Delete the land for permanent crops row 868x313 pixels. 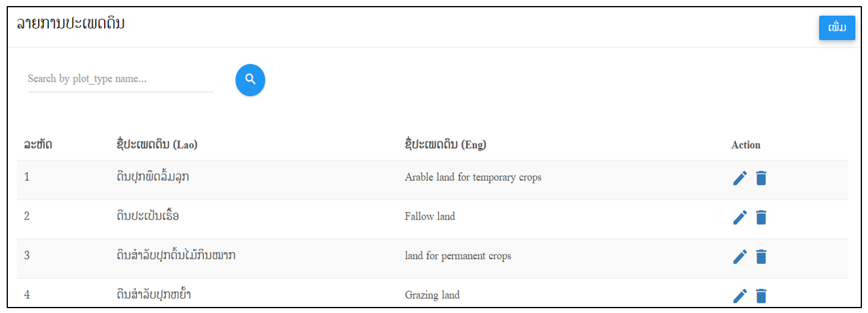coord(761,257)
